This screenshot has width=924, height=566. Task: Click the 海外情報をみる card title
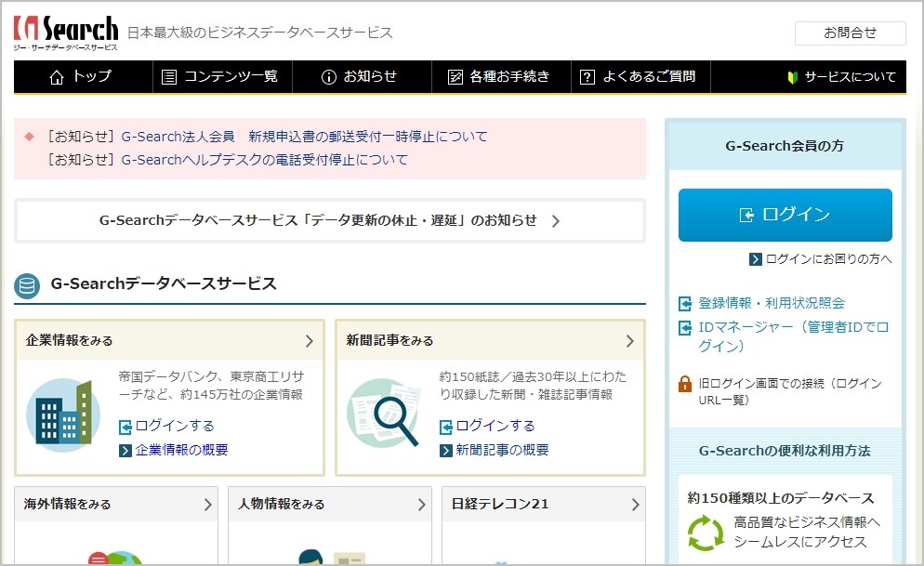[67, 504]
